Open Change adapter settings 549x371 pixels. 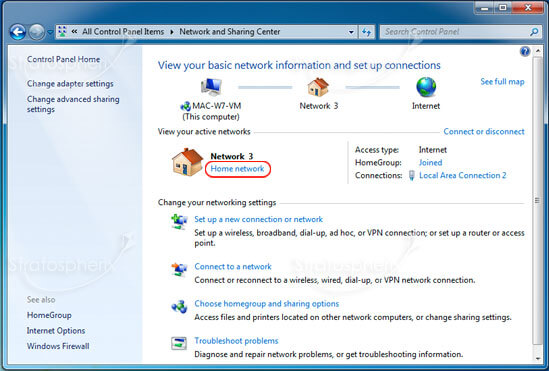point(70,84)
